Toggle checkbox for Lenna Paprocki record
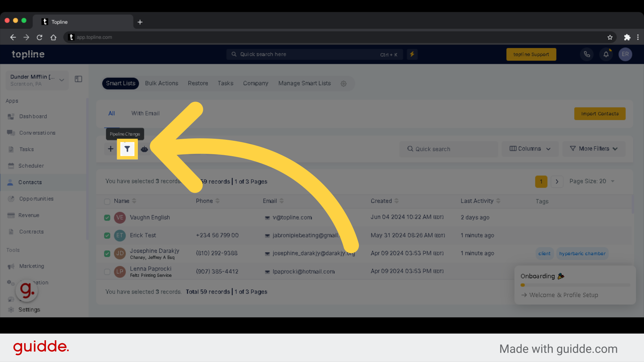644x362 pixels. click(x=107, y=271)
